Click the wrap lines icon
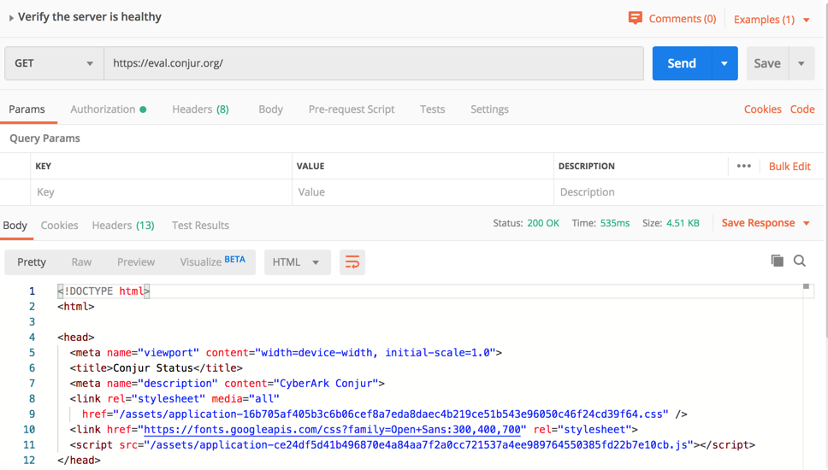 coord(352,262)
